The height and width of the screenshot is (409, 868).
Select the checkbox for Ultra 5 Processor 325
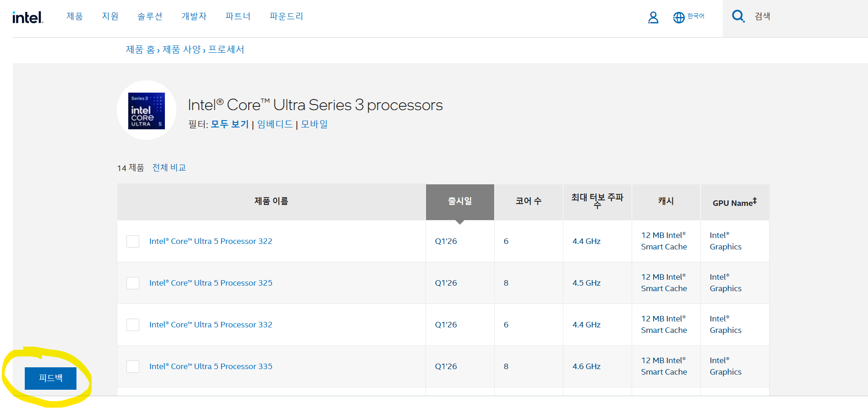pyautogui.click(x=133, y=283)
